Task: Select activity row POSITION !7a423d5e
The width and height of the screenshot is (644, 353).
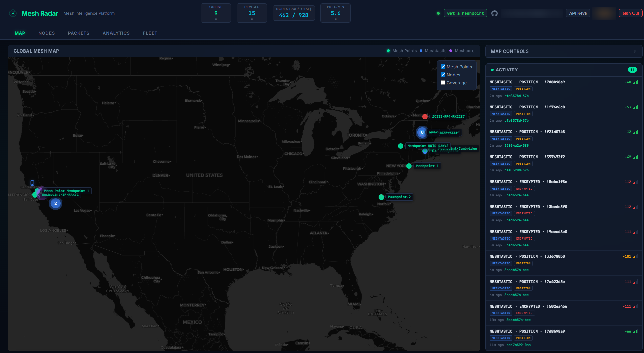Action: click(564, 288)
